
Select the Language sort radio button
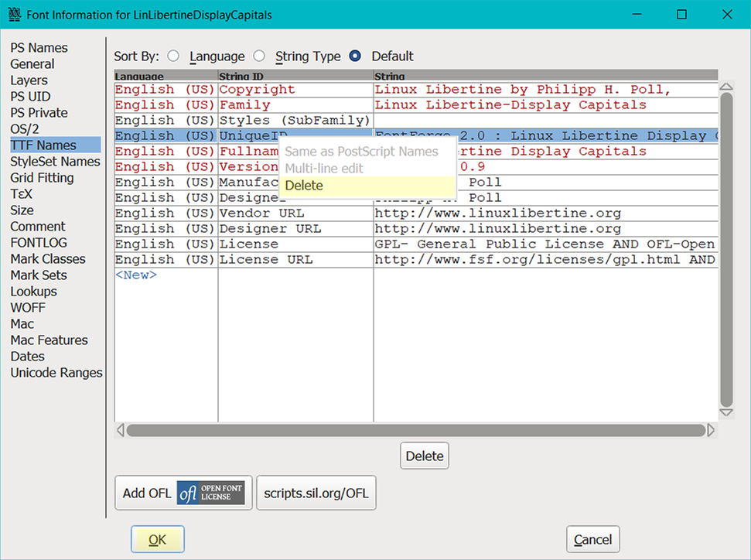[x=173, y=56]
